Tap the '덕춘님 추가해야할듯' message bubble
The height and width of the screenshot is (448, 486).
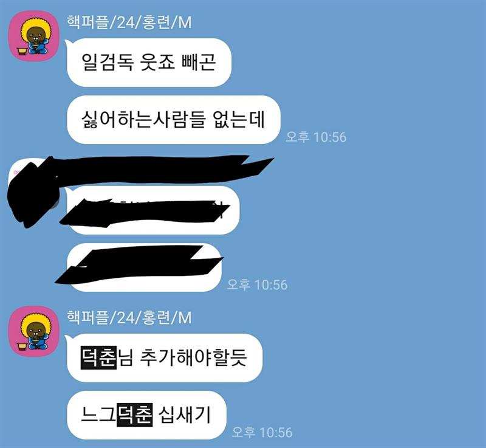[x=164, y=358]
